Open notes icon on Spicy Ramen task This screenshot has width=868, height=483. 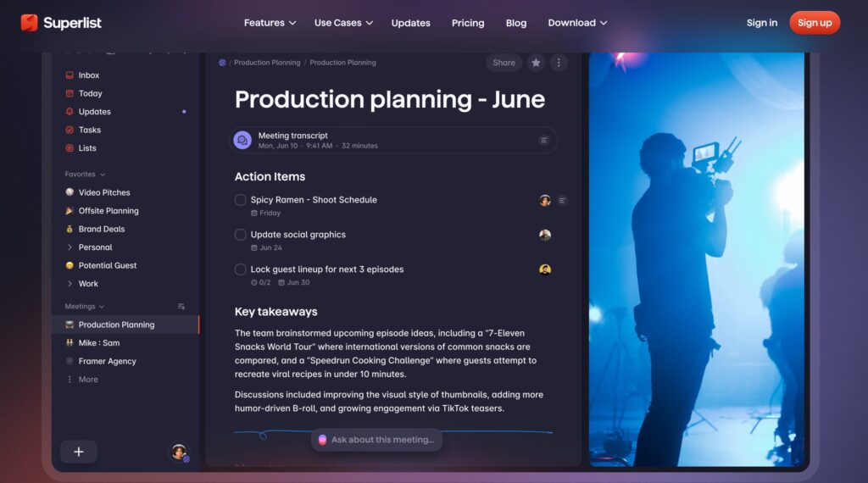[x=562, y=200]
